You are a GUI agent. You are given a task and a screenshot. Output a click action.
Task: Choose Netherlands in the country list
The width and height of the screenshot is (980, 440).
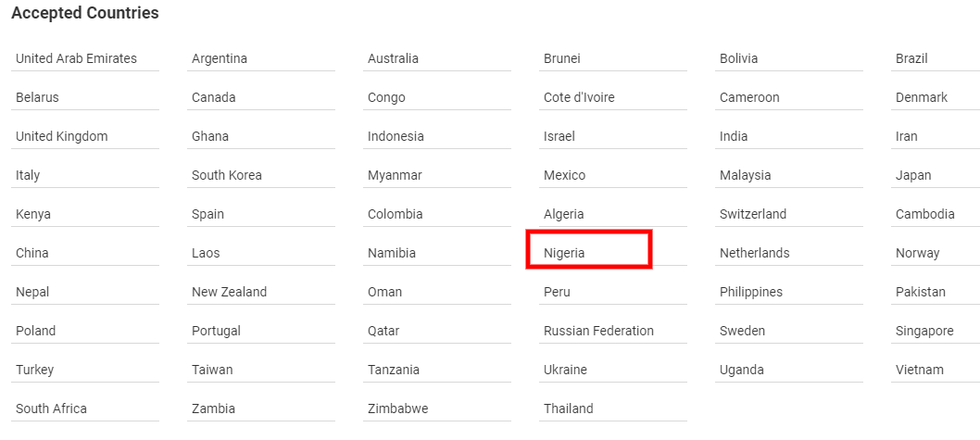pyautogui.click(x=755, y=253)
